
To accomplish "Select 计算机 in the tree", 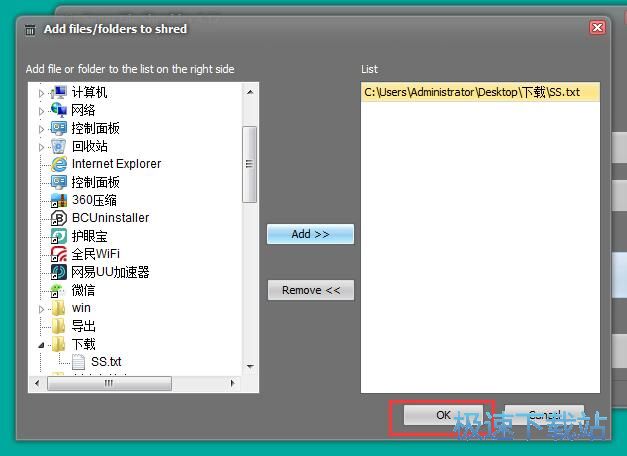I will pyautogui.click(x=89, y=92).
